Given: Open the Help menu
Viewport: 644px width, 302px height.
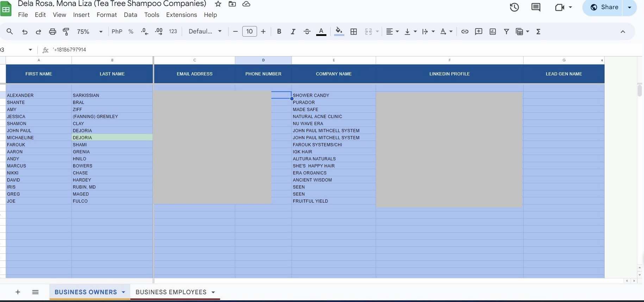Looking at the screenshot, I should [x=211, y=15].
